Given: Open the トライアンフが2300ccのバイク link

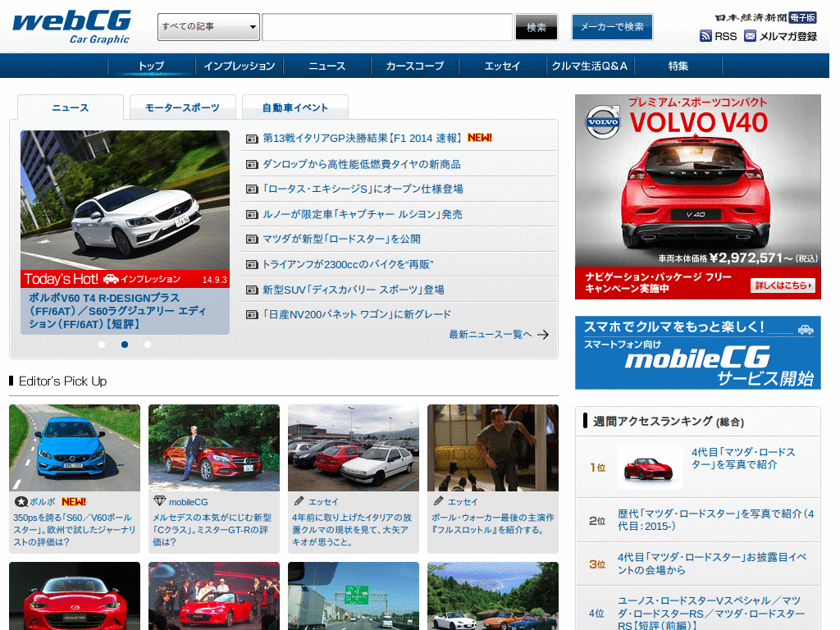Looking at the screenshot, I should (x=348, y=265).
